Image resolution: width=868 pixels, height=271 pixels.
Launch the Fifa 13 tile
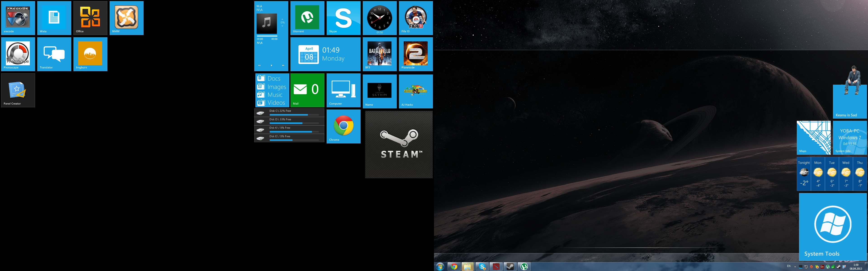pyautogui.click(x=416, y=18)
